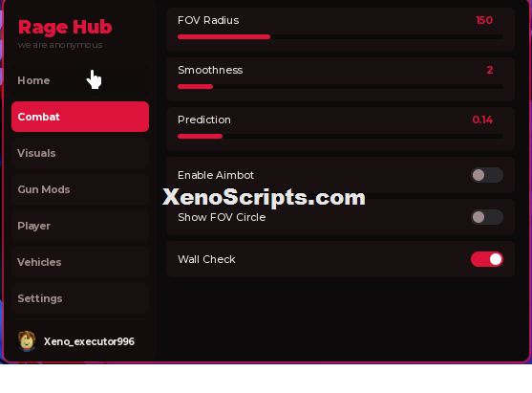This screenshot has width=532, height=393.
Task: Select the Combat tab
Action: 80,117
